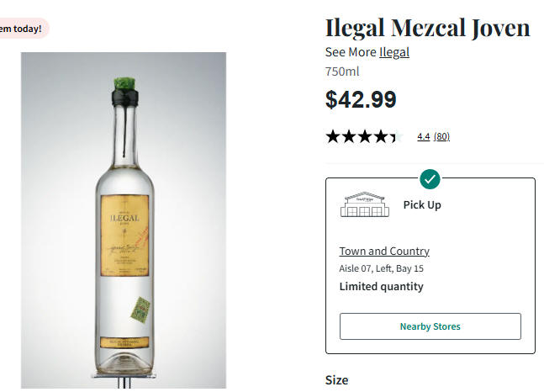Click the Limited quantity notice
This screenshot has height=392, width=544.
pos(381,286)
